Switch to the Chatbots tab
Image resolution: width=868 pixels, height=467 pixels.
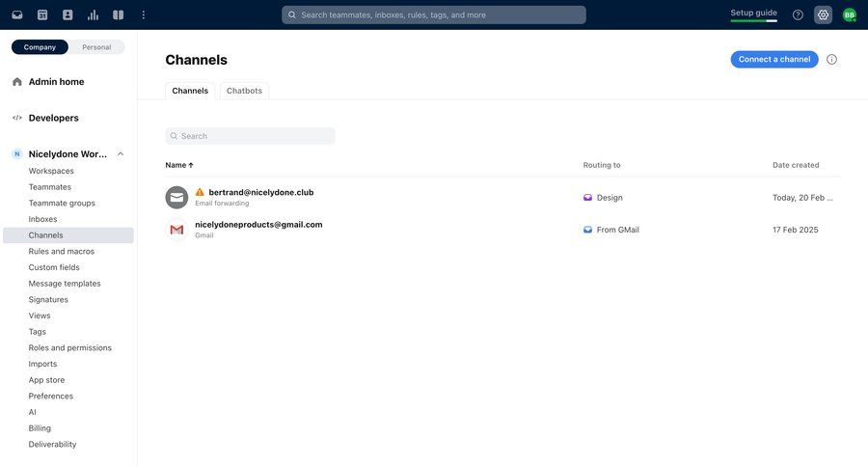244,91
